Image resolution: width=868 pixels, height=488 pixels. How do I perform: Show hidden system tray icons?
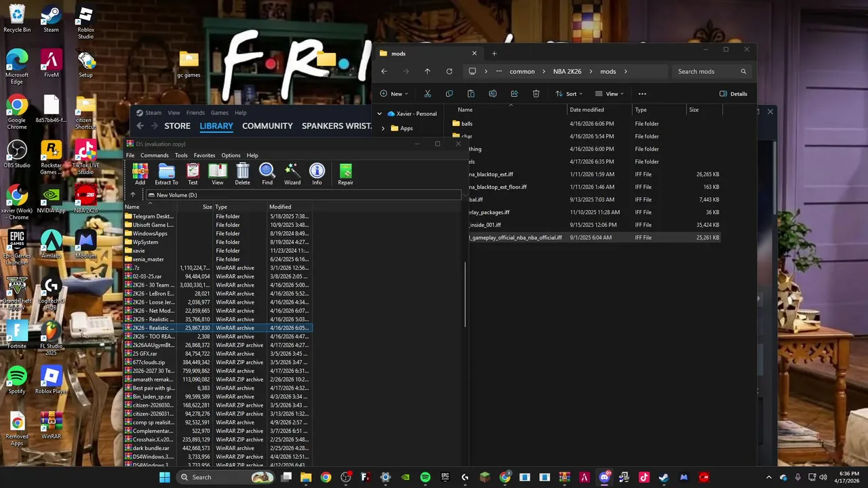pyautogui.click(x=768, y=477)
